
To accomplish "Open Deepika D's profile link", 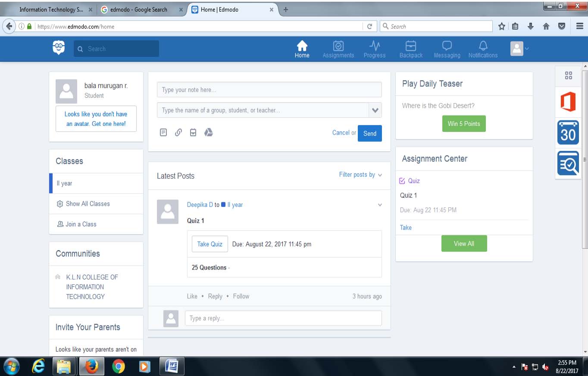I will [x=200, y=205].
